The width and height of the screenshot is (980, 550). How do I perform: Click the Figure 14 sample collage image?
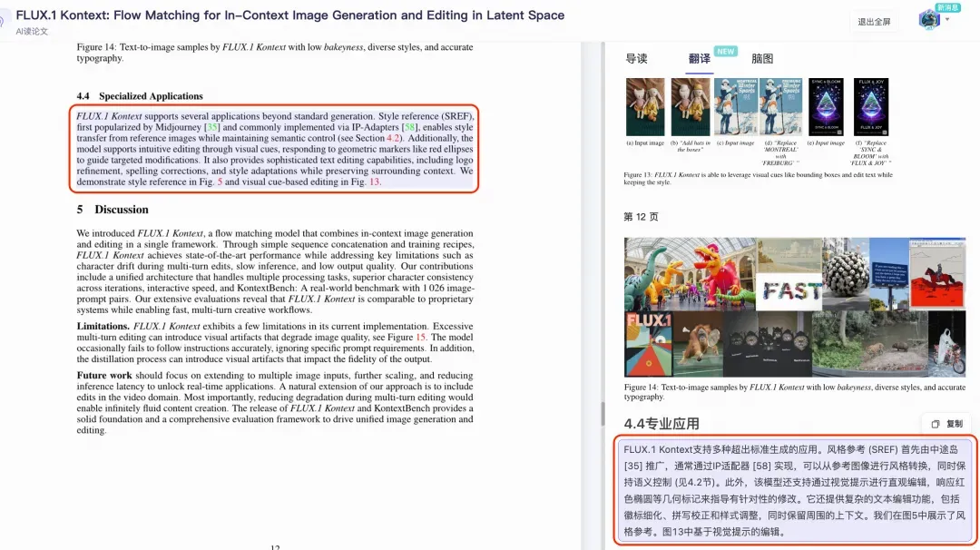pos(794,307)
